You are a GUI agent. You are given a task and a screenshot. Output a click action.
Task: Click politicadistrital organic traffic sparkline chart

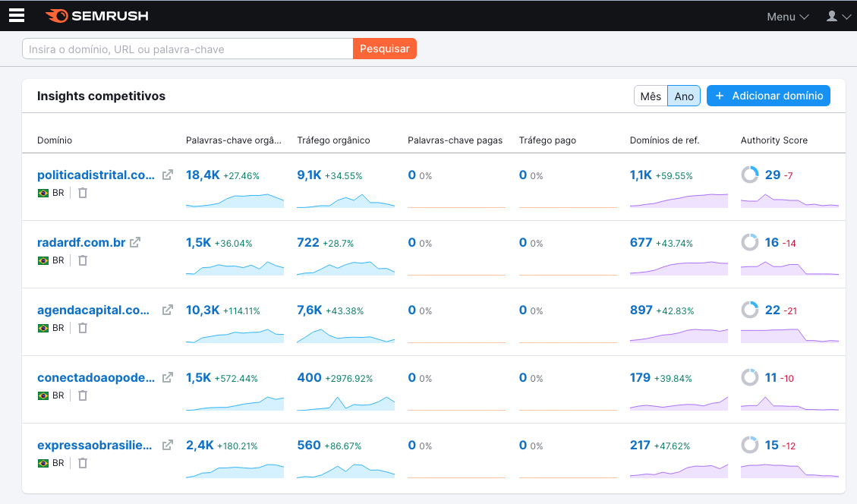tap(345, 200)
